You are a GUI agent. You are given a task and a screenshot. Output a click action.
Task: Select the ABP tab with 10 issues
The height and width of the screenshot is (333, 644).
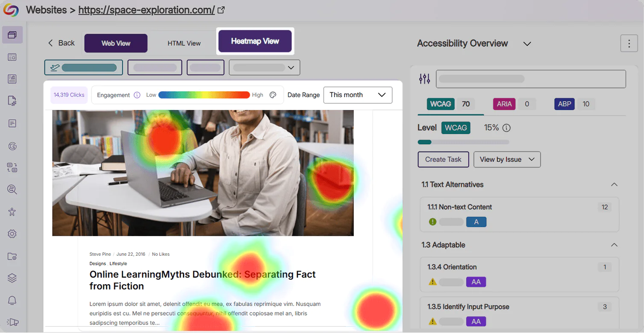pyautogui.click(x=575, y=104)
